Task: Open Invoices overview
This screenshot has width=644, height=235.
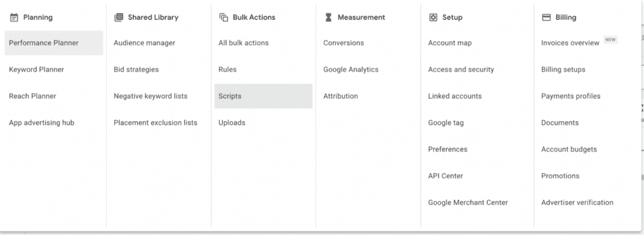Action: tap(570, 43)
